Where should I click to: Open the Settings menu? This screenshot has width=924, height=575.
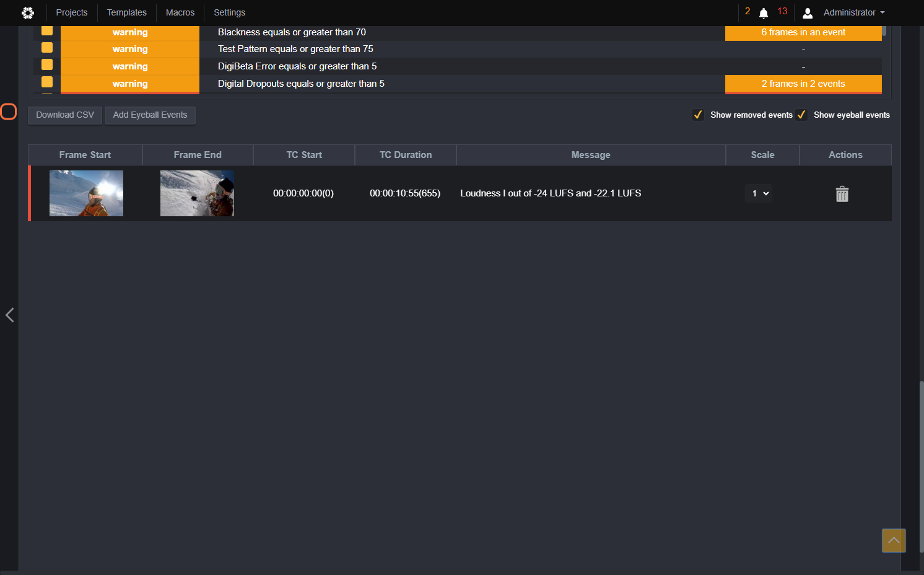229,12
